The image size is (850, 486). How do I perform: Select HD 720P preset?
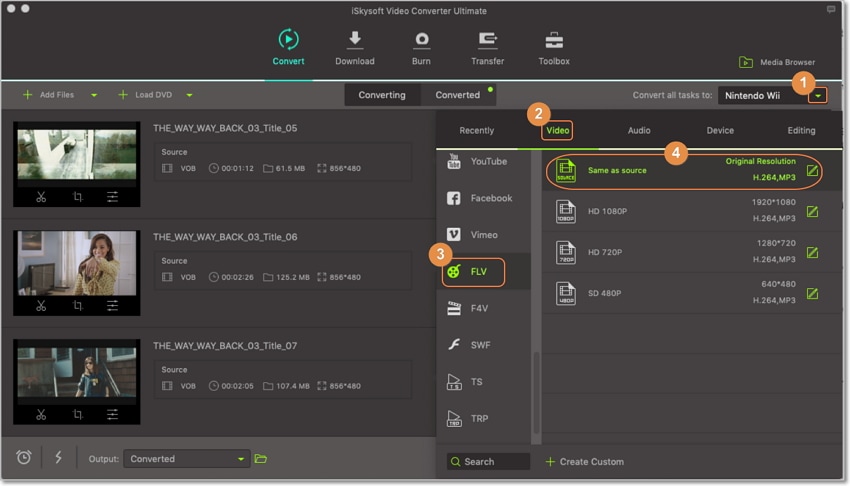tap(691, 252)
